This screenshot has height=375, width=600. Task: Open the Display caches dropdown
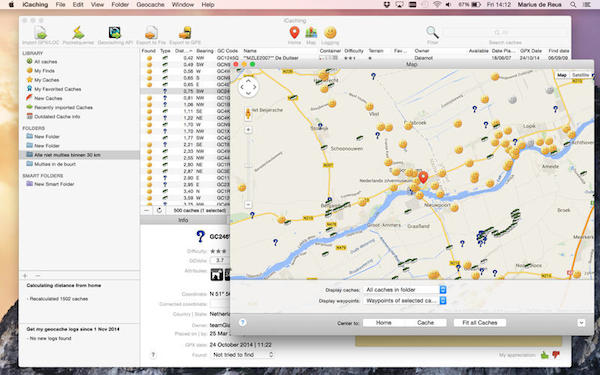coord(404,290)
